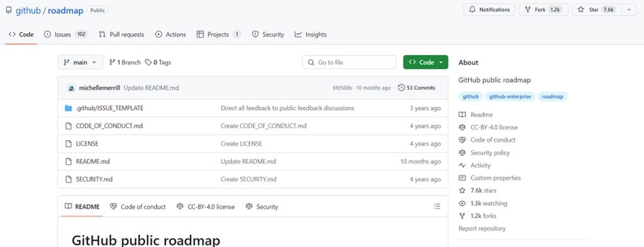Select the Code of conduct tab
Image resolution: width=644 pixels, height=247 pixels.
click(138, 207)
